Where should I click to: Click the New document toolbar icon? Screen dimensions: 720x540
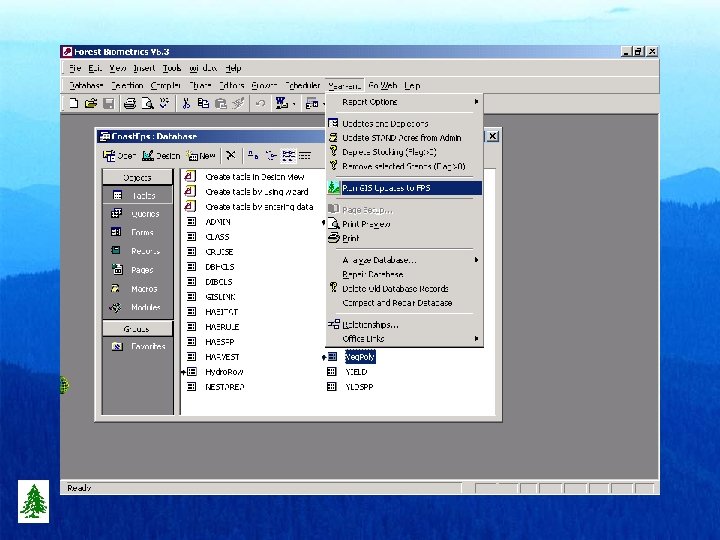point(73,103)
